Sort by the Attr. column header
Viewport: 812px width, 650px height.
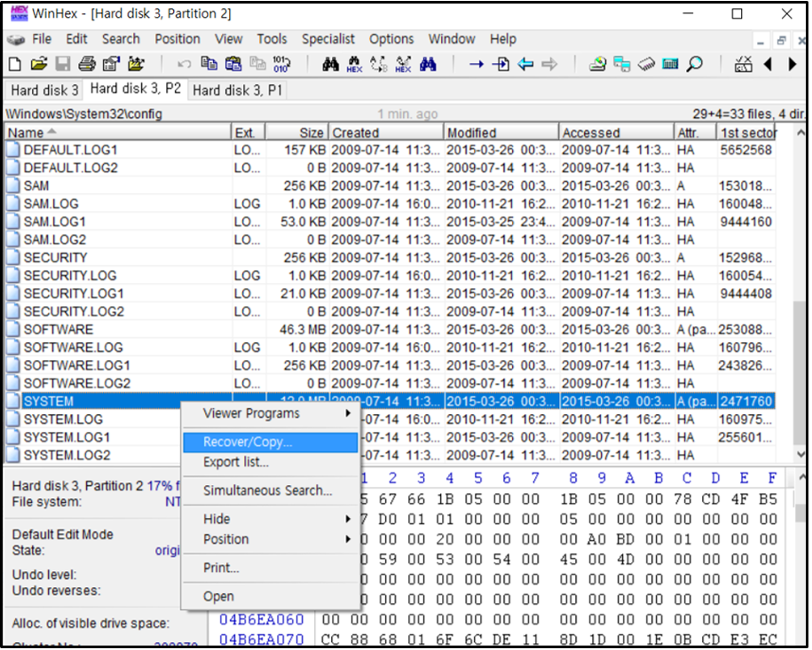695,133
